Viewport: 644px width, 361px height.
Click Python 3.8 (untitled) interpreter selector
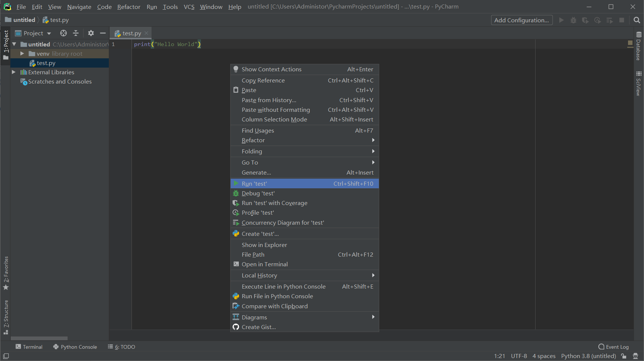coord(588,356)
